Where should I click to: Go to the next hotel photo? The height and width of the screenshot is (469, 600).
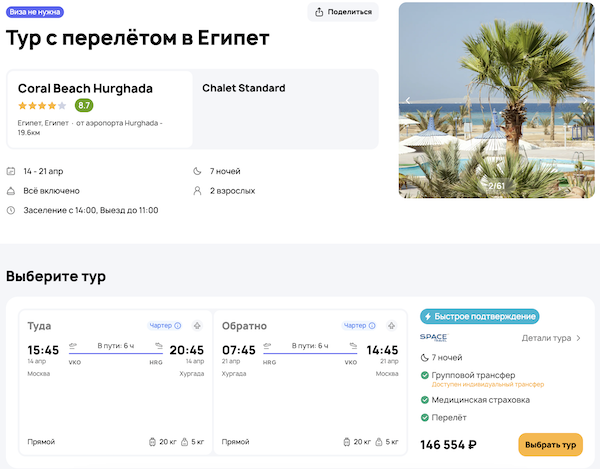pos(585,100)
